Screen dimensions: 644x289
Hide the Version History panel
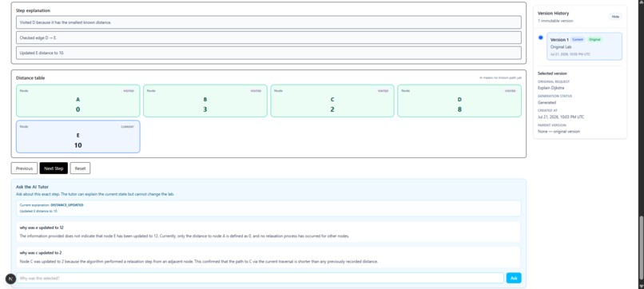pos(615,17)
